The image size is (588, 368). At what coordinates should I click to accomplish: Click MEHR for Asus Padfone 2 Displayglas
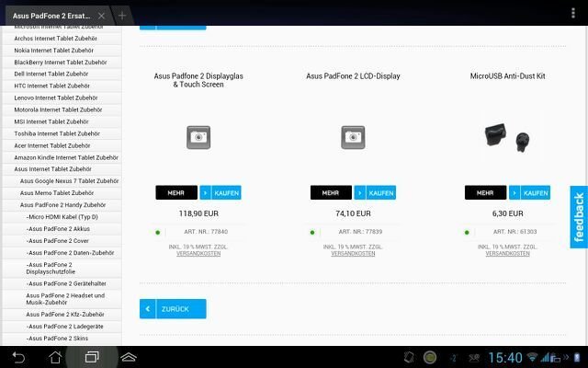click(176, 192)
